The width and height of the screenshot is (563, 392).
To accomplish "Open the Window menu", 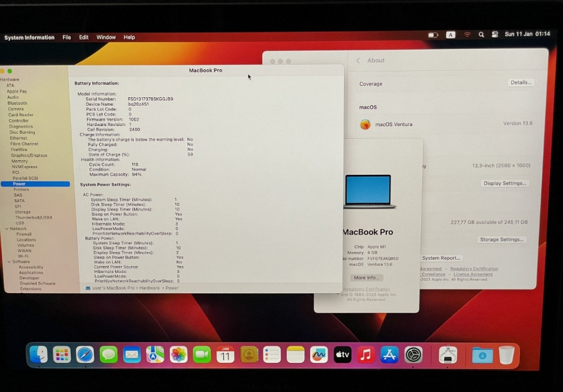I will 106,38.
